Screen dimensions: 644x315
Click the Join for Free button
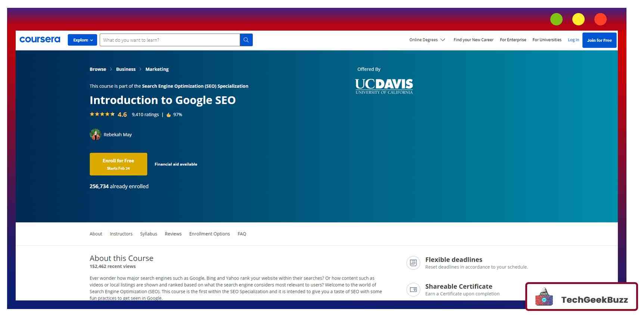[x=599, y=40]
